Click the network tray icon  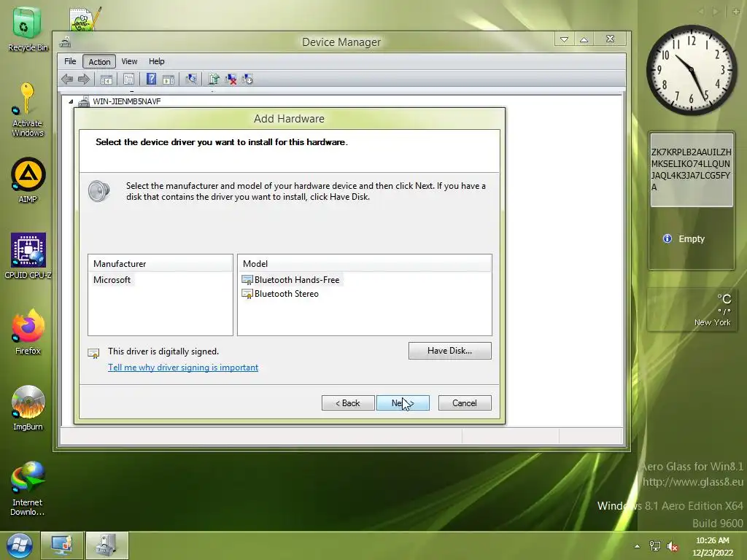click(x=655, y=546)
